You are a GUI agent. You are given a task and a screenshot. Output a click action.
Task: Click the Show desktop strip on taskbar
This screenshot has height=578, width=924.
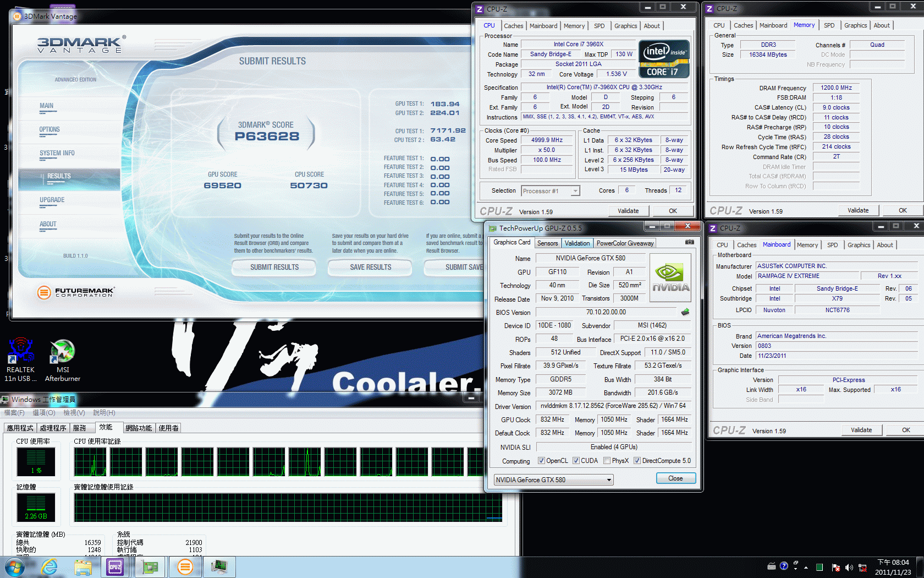tap(921, 567)
